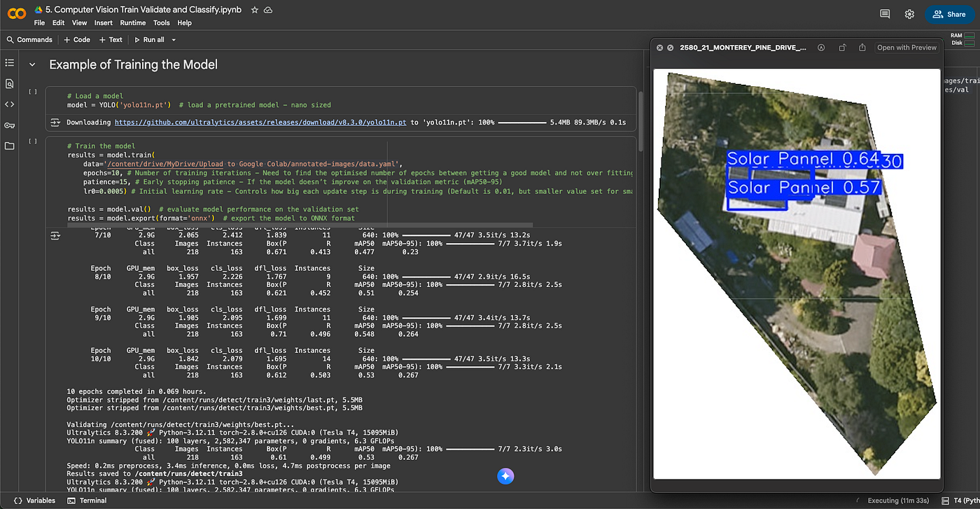Image resolution: width=980 pixels, height=509 pixels.
Task: Open the Commands palette
Action: [x=29, y=40]
